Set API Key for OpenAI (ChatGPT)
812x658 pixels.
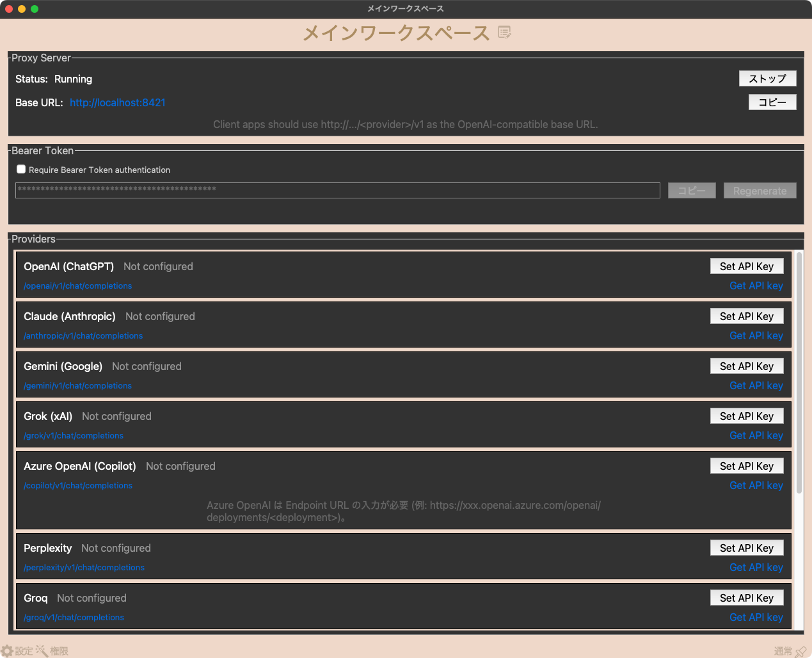[747, 266]
